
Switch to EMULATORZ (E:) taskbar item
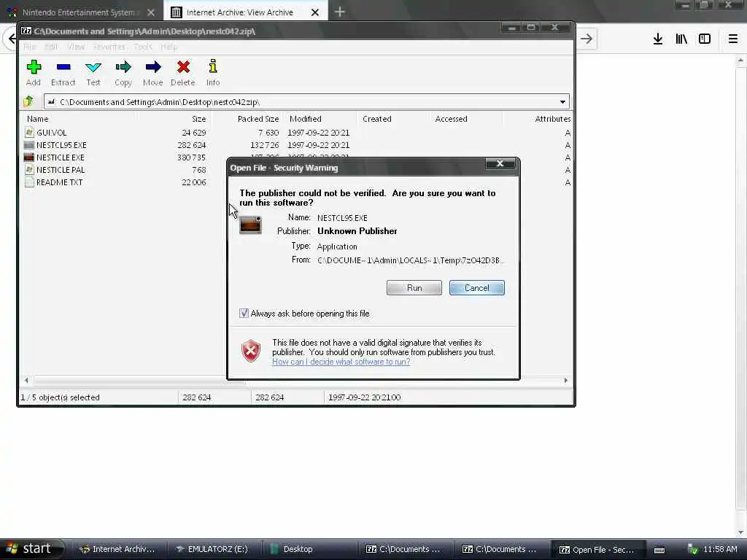(213, 549)
